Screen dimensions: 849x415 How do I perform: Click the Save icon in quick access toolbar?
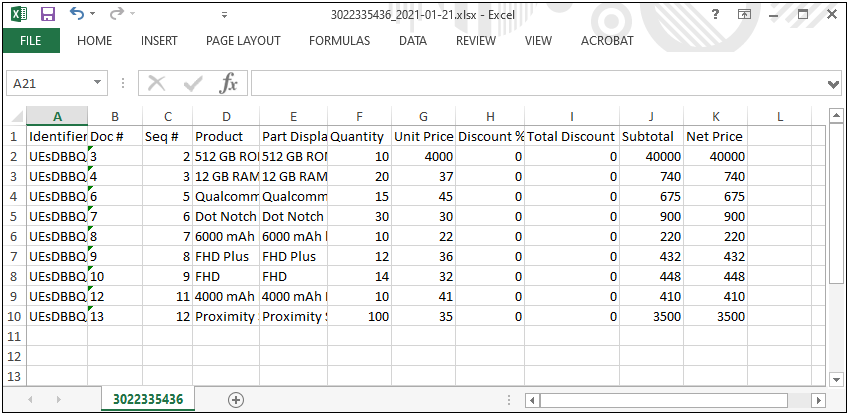pyautogui.click(x=47, y=15)
